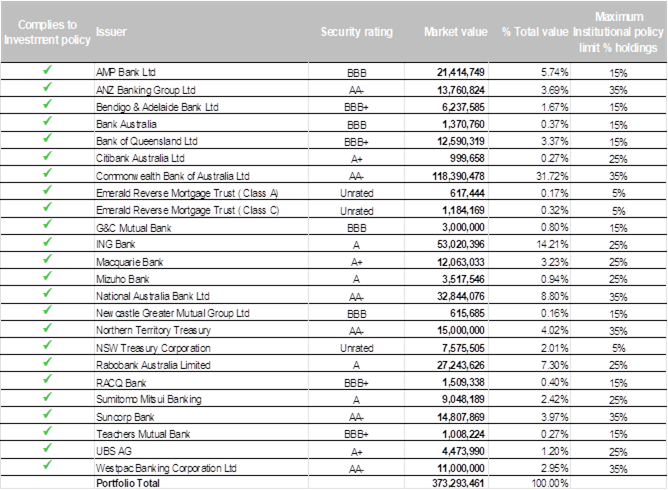Screen dimensions: 668x490
Task: Click the checkmark for Commonwealth Bank of Australia
Action: [x=47, y=173]
